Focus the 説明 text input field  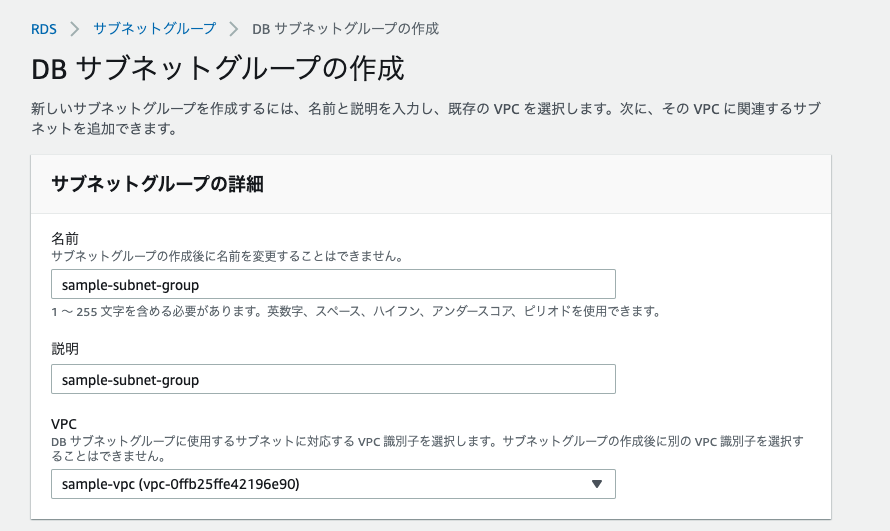[x=332, y=380]
